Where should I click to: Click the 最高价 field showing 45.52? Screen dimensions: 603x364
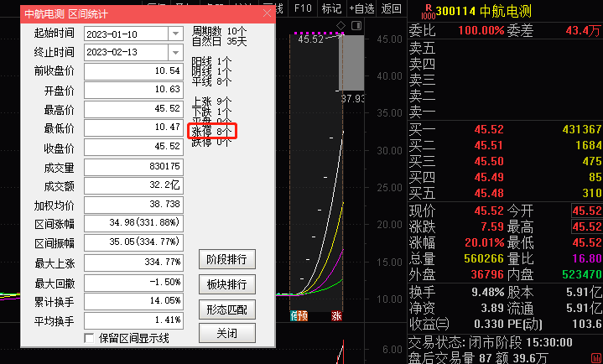(133, 109)
